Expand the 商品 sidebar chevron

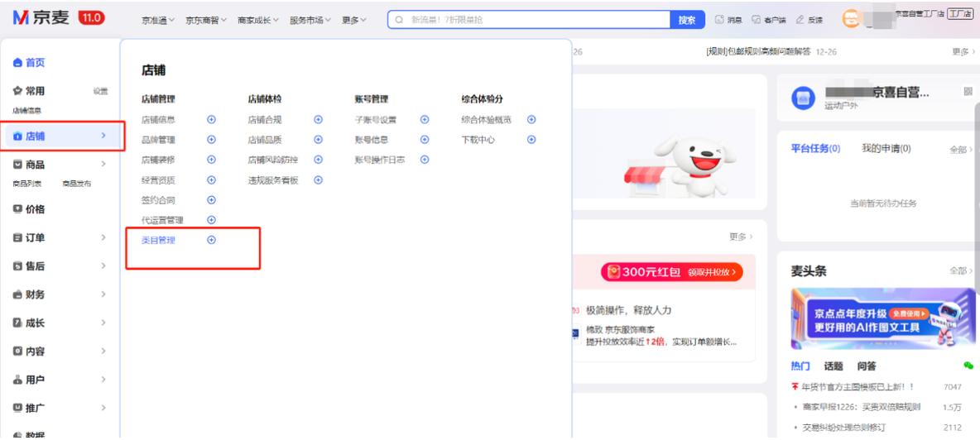(x=103, y=164)
